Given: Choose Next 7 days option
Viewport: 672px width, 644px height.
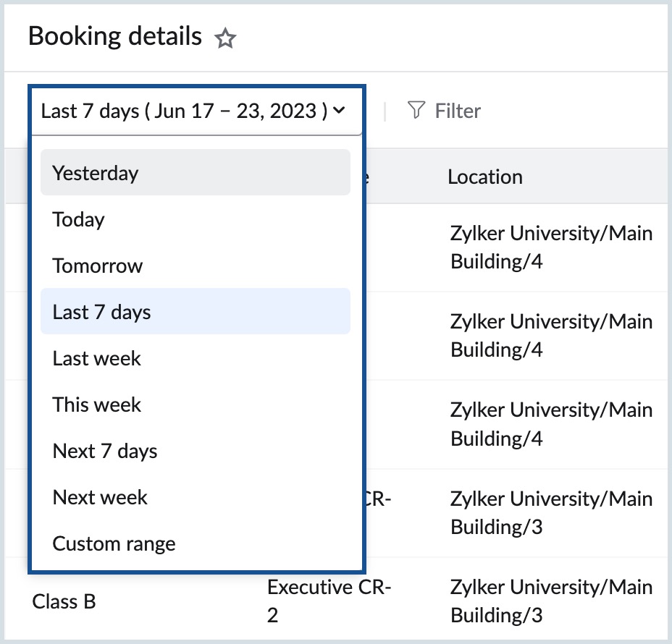Looking at the screenshot, I should pos(104,451).
